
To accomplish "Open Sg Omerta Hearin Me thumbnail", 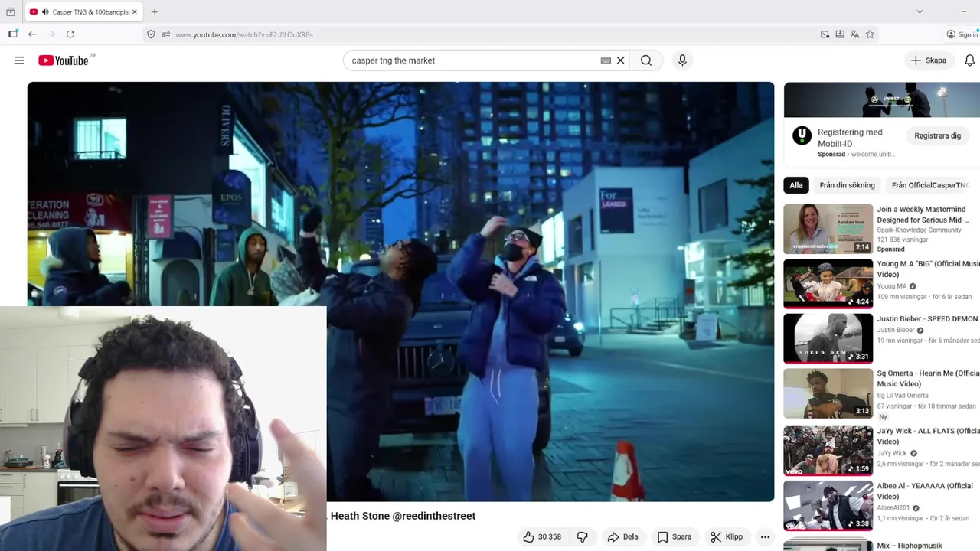I will coord(828,393).
